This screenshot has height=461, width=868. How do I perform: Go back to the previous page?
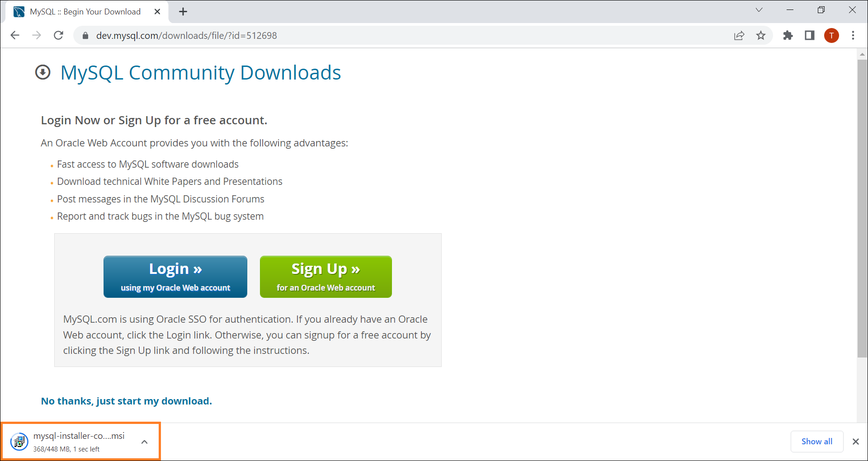coord(15,35)
